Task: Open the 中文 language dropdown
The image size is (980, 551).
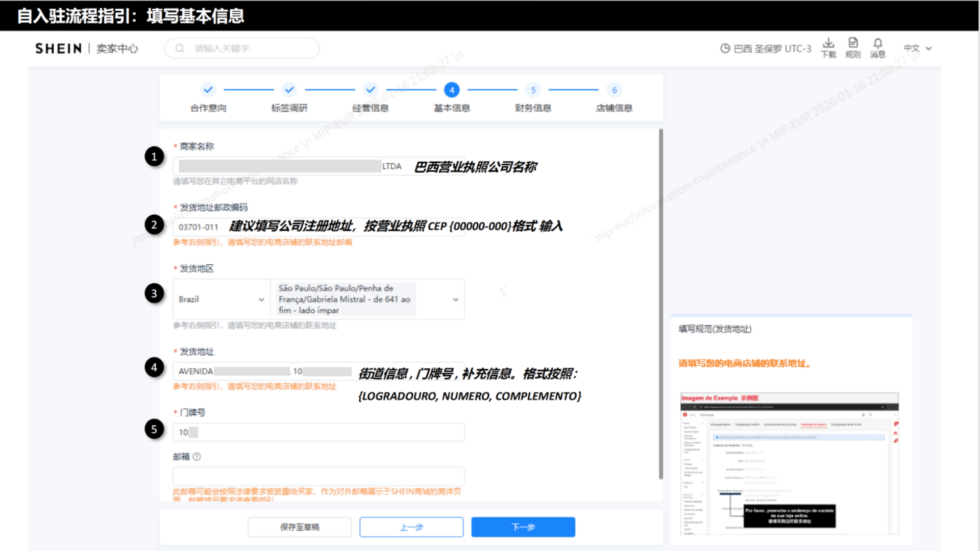Action: point(918,48)
